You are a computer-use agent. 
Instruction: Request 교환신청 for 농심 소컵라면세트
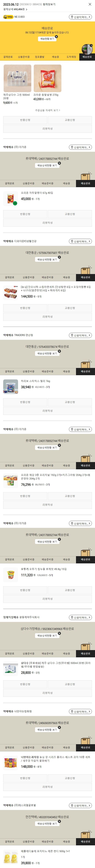click(70, 308)
